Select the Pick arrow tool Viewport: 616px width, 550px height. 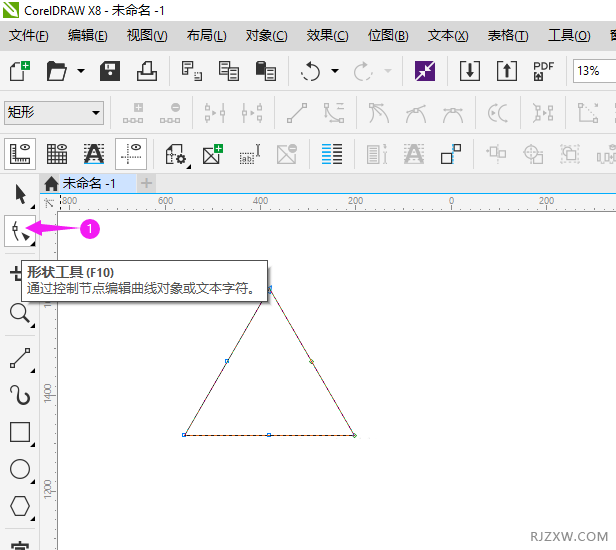[19, 194]
